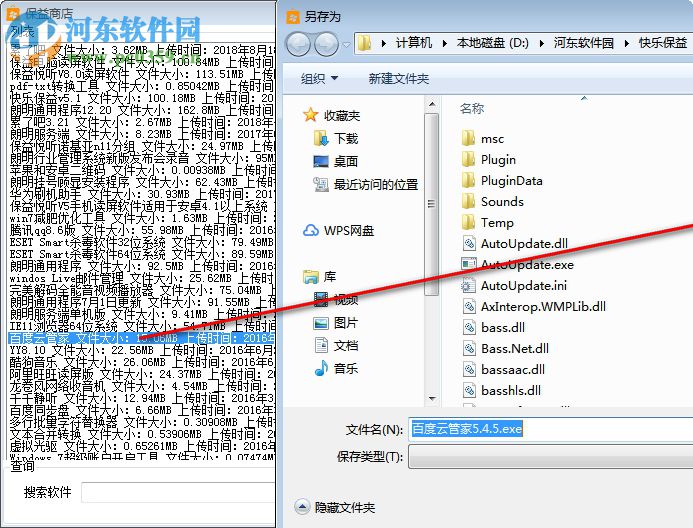Select the PluginData folder icon
693x528 pixels.
pyautogui.click(x=468, y=180)
